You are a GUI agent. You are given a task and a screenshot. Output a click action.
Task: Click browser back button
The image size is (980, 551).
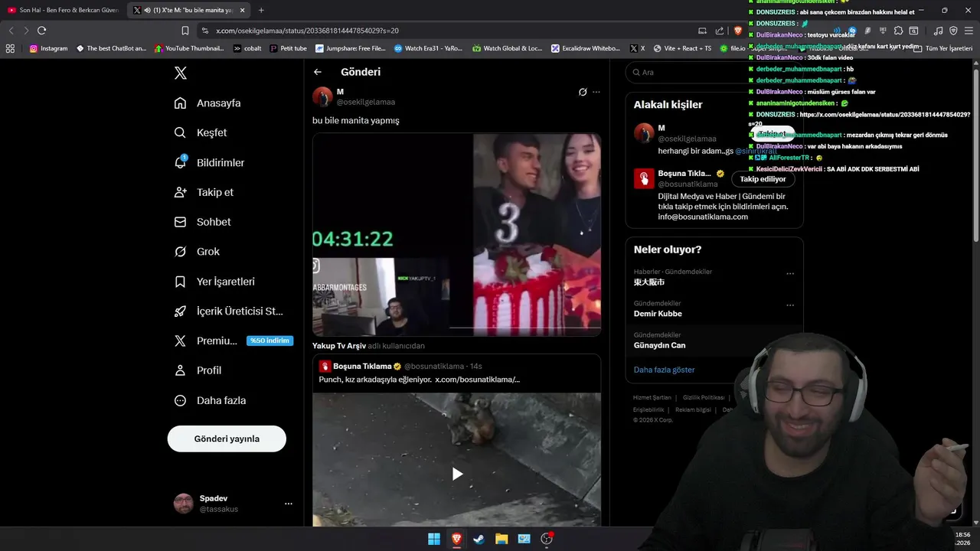(11, 31)
